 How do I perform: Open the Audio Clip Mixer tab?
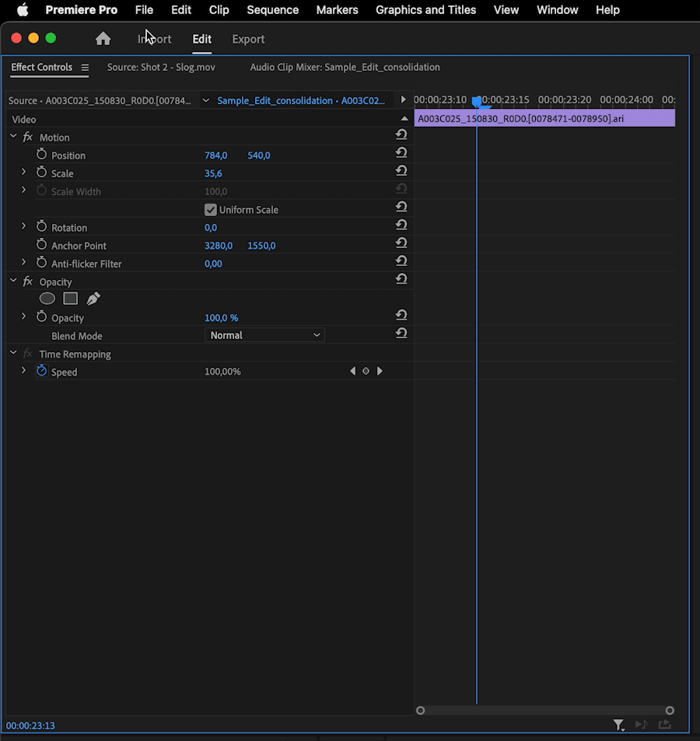point(345,67)
